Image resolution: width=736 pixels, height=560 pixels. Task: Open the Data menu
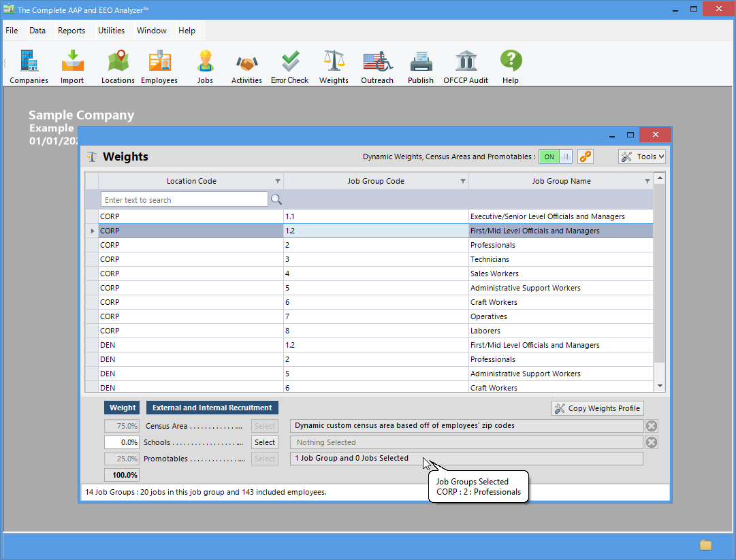coord(37,31)
